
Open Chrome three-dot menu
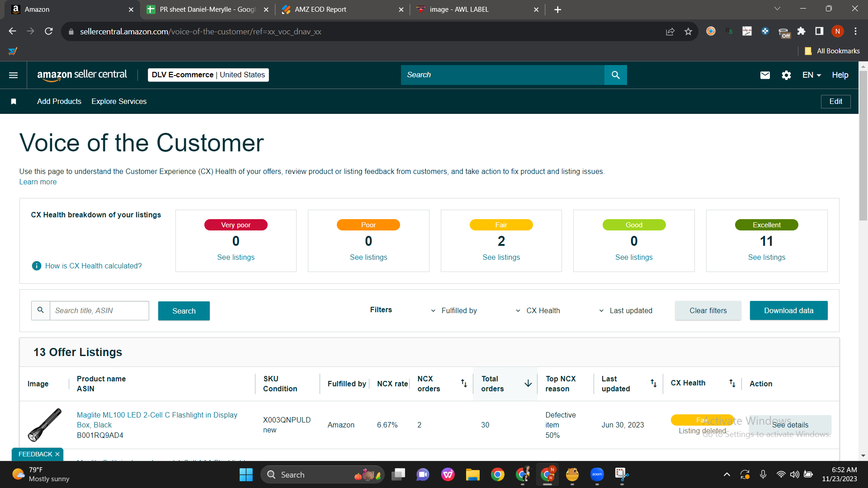[x=855, y=31]
